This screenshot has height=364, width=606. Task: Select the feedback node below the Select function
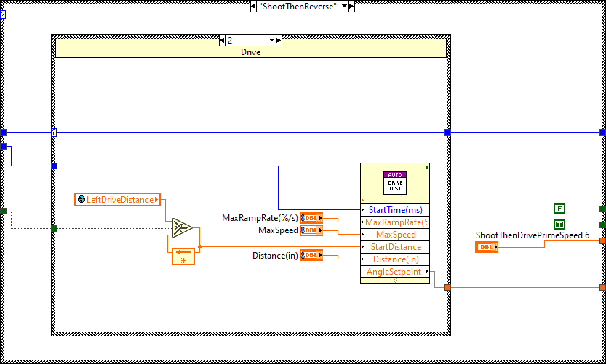pos(183,256)
